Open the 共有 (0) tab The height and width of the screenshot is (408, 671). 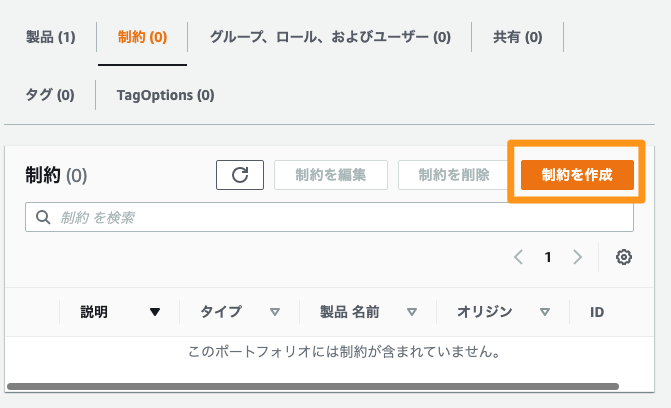[x=517, y=37]
